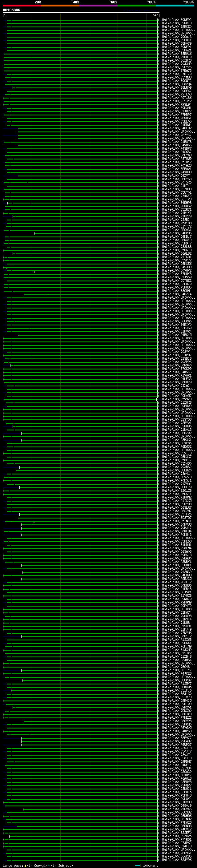Click the query end position 545
The width and height of the screenshot is (197, 868).
[155, 15]
